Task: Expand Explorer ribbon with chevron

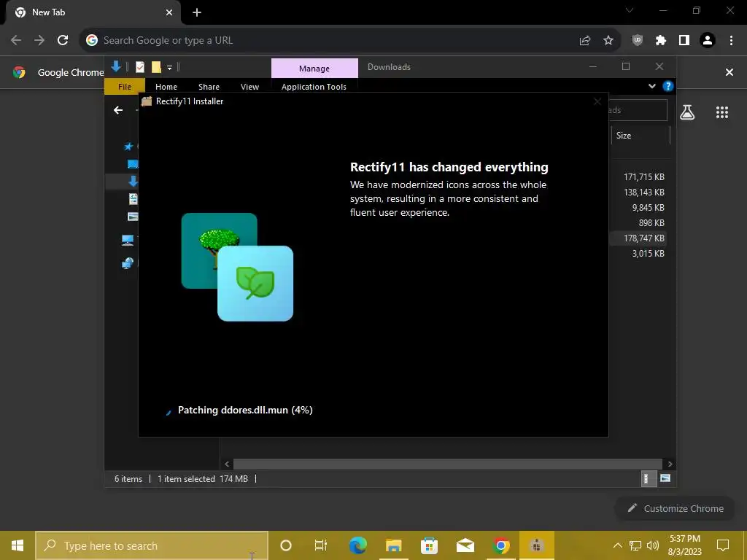Action: point(652,86)
